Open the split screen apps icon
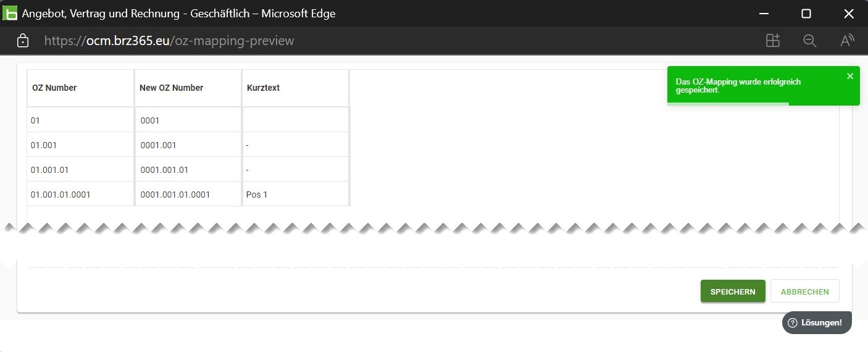 pyautogui.click(x=773, y=41)
